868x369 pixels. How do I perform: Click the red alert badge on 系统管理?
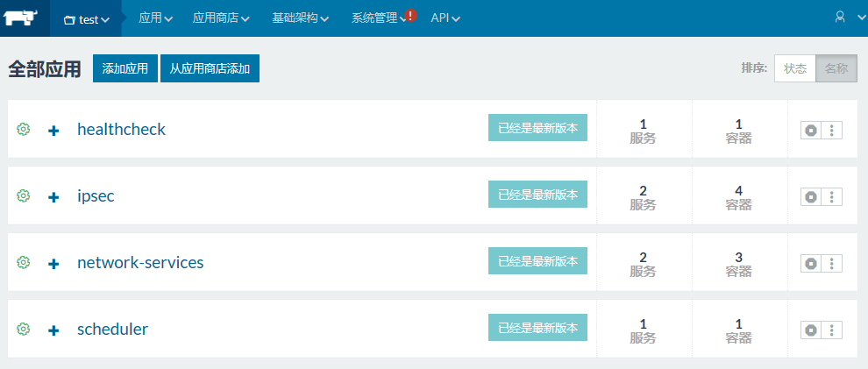coord(410,16)
